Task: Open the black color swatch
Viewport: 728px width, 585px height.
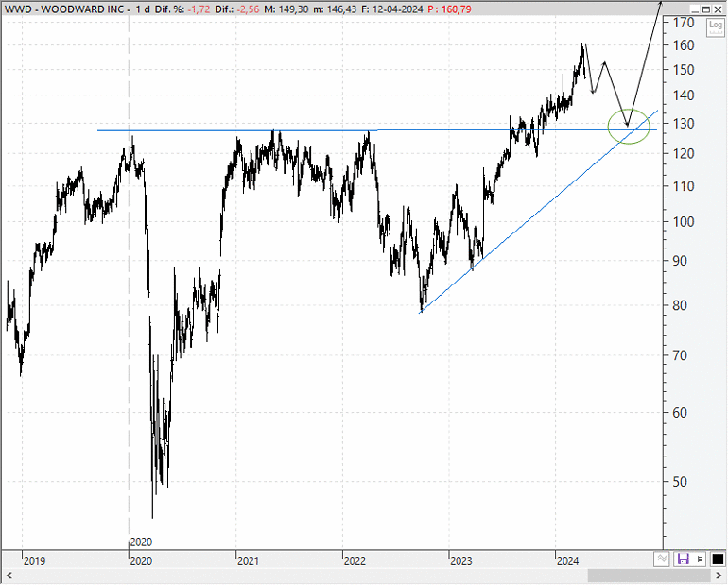Action: (x=718, y=559)
